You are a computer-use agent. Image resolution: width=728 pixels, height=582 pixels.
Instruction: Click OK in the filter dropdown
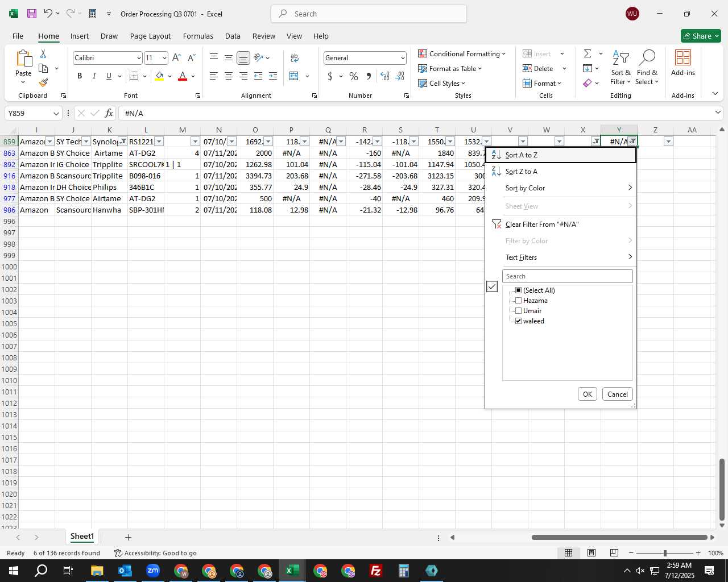(x=588, y=394)
